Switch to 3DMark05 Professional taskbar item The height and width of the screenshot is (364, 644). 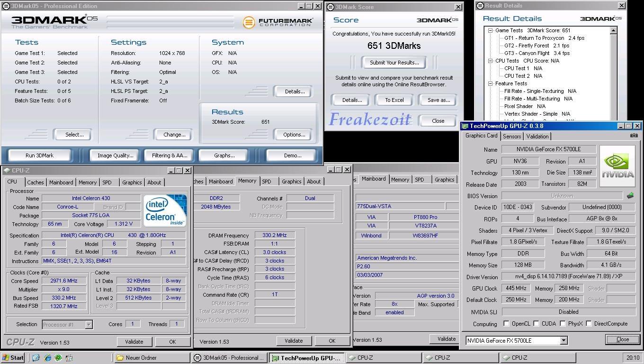[230, 358]
